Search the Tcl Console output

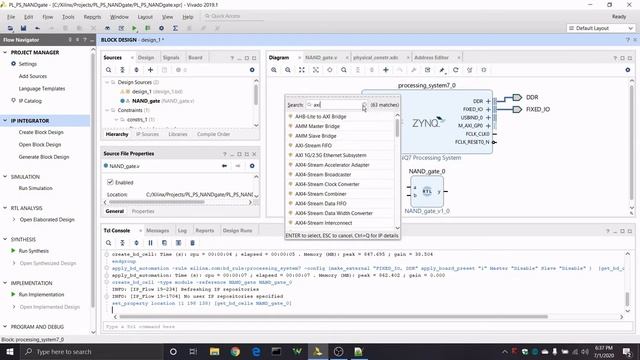pyautogui.click(x=109, y=243)
